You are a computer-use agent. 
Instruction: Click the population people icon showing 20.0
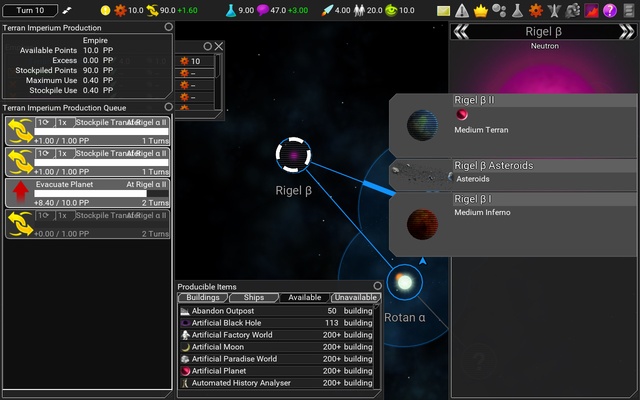tap(359, 11)
